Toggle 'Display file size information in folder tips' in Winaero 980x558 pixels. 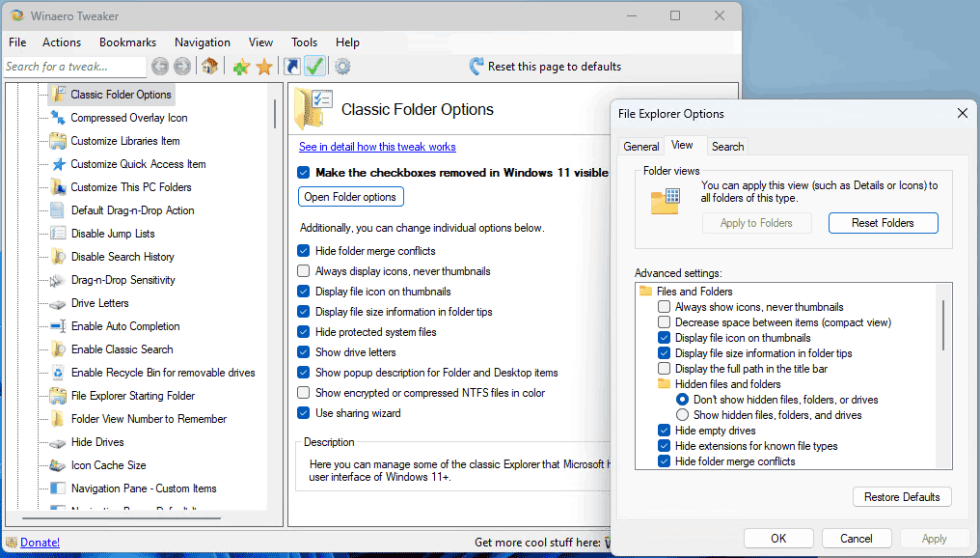[304, 312]
